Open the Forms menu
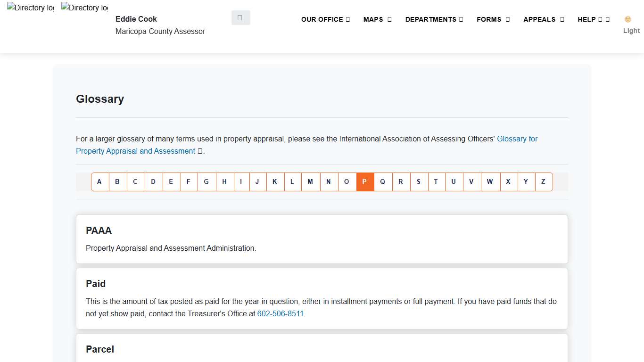644x362 pixels. pos(493,19)
